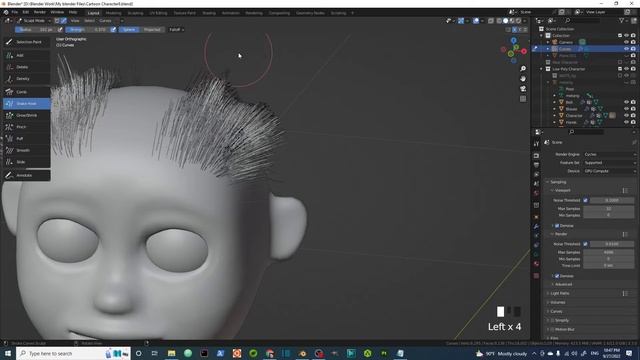Image resolution: width=640 pixels, height=360 pixels.
Task: Open the Edit menu
Action: 26,12
